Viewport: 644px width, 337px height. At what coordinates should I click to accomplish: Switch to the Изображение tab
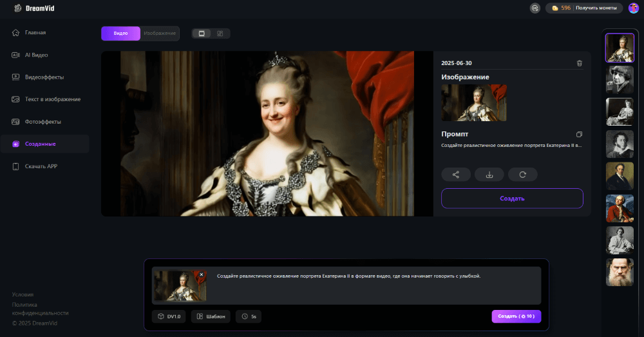(160, 34)
